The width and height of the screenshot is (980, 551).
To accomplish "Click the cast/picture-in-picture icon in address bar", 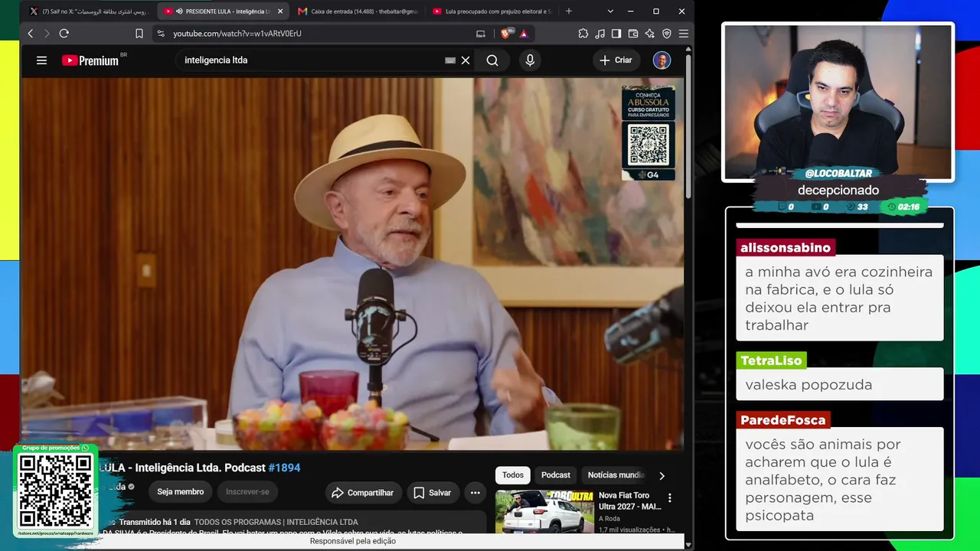I will (x=481, y=34).
